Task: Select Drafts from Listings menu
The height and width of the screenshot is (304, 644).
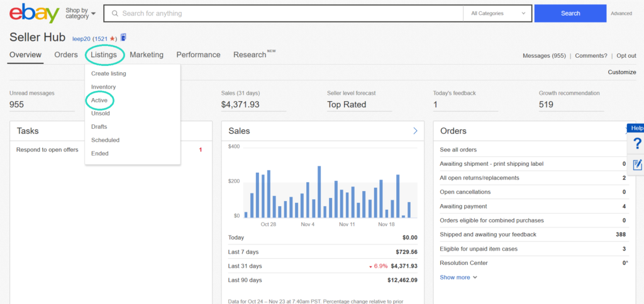Action: [x=99, y=127]
